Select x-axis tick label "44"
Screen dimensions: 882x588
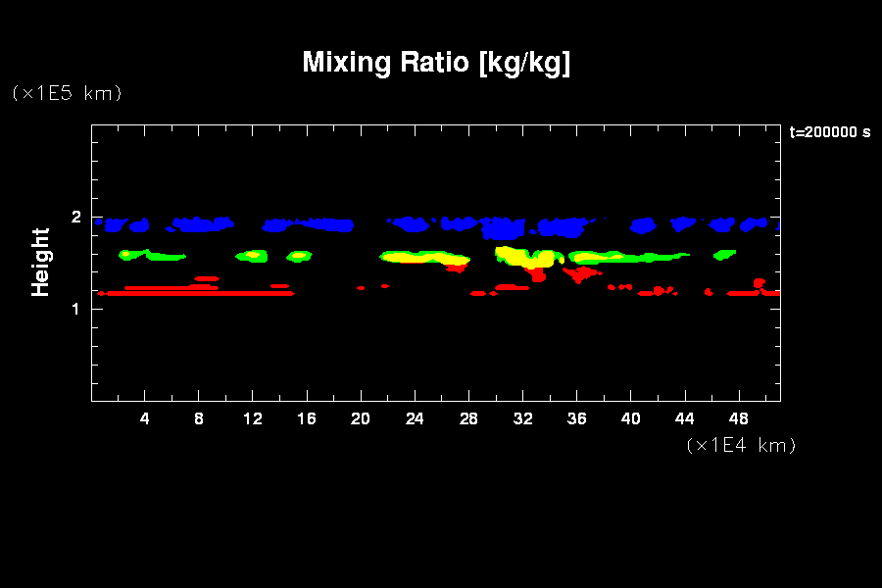[x=685, y=418]
